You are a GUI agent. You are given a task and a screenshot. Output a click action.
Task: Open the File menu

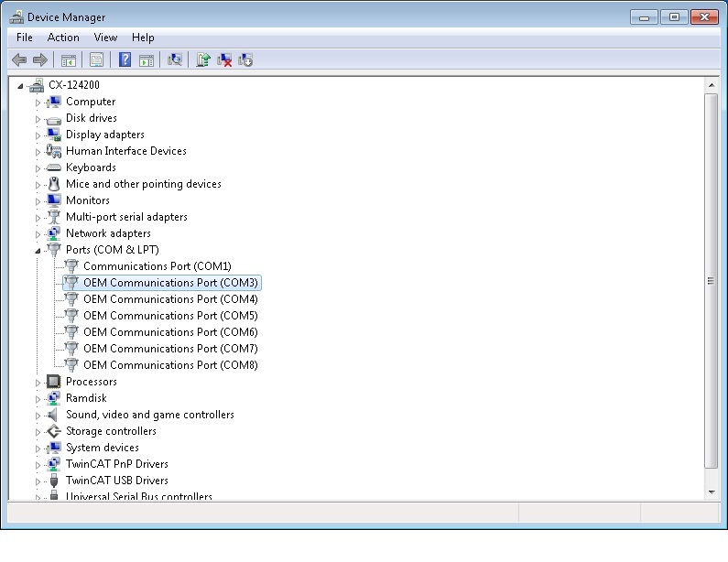pos(24,38)
